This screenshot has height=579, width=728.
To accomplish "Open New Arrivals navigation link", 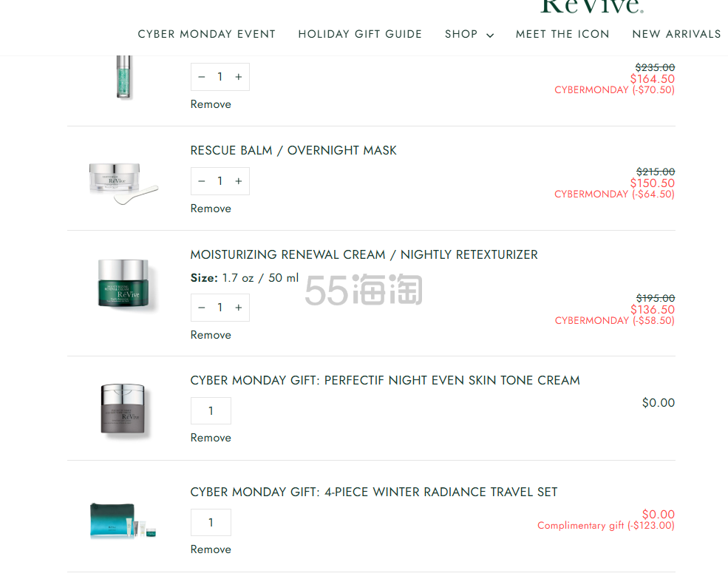I will tap(676, 34).
